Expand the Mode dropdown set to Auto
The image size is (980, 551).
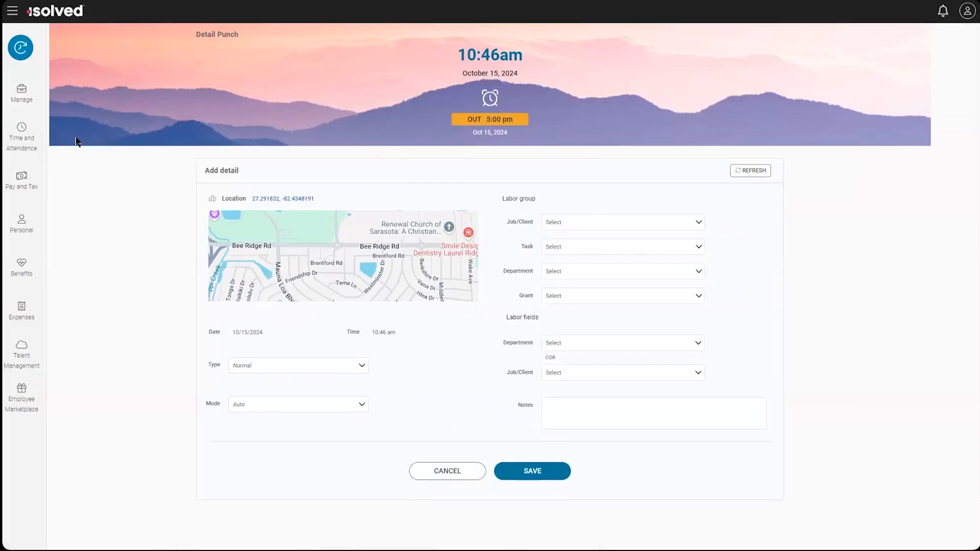click(298, 404)
